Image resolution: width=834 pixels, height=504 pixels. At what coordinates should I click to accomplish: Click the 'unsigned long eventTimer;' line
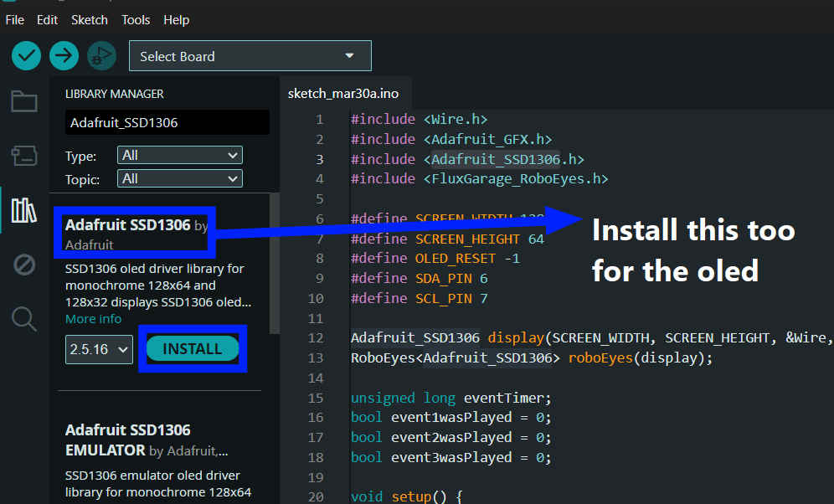(451, 398)
